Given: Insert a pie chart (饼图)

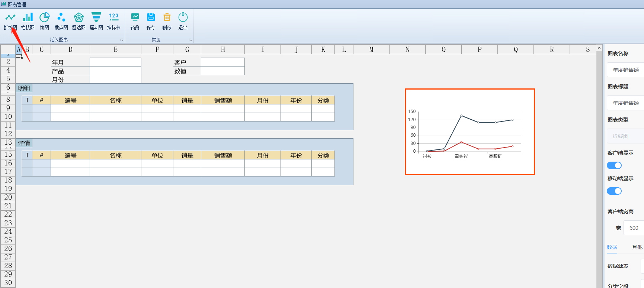Looking at the screenshot, I should click(45, 21).
